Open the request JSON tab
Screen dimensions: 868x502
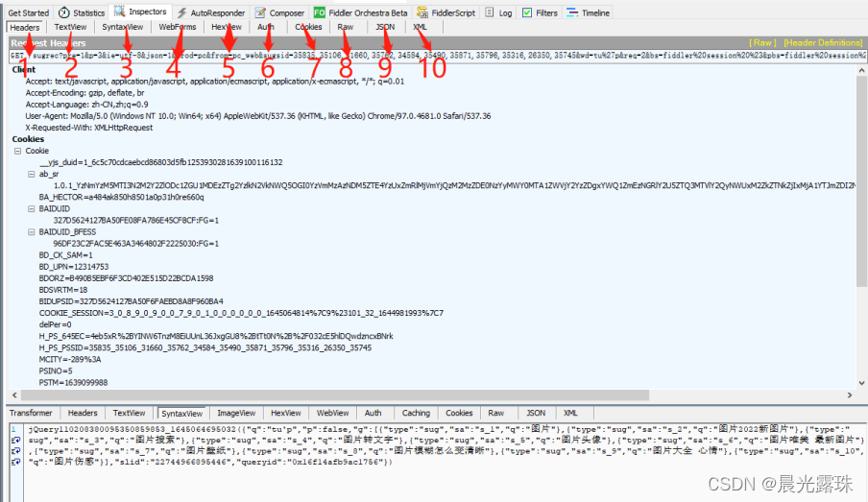coord(385,27)
